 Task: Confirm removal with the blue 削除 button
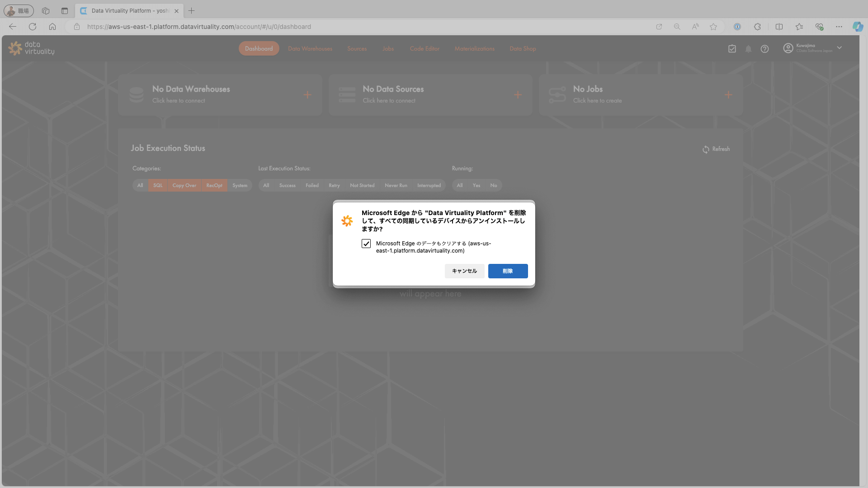coord(508,271)
